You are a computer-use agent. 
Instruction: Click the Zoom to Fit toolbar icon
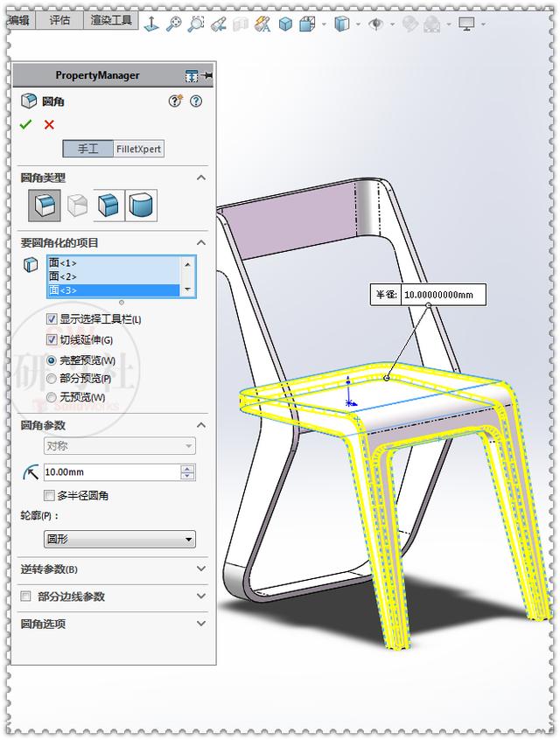pos(174,23)
